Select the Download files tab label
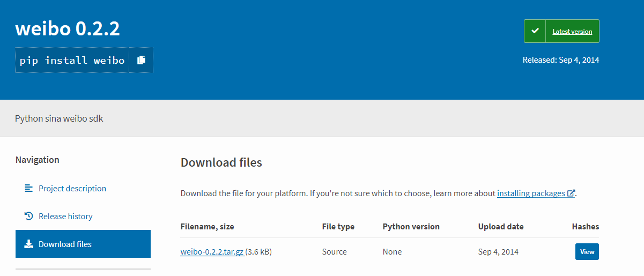This screenshot has height=276, width=644. coord(65,244)
